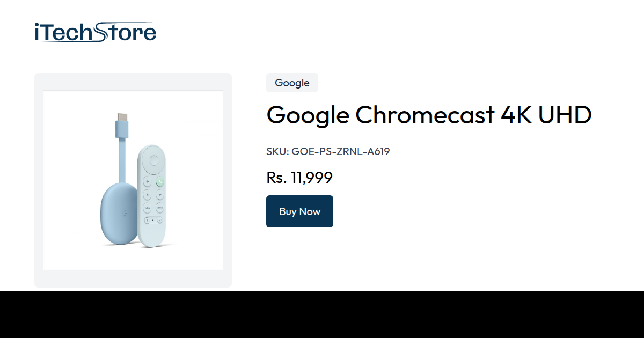Click the black bar below the page
644x338 pixels.
[x=322, y=315]
